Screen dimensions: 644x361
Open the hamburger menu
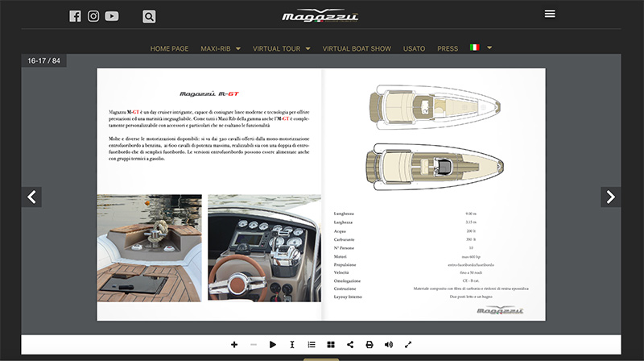coord(550,14)
